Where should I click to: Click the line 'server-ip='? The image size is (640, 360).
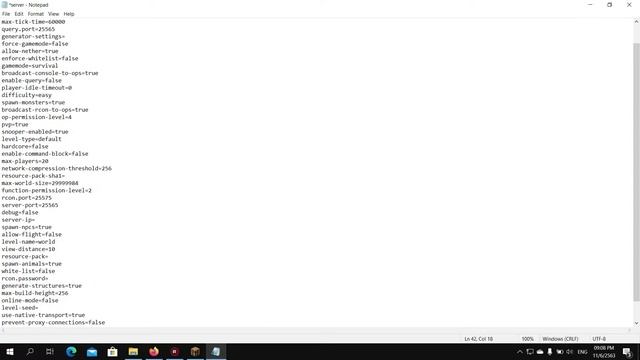coord(18,220)
